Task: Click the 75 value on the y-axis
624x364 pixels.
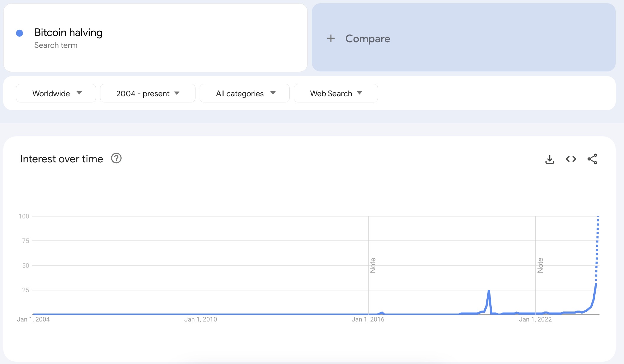Action: coord(26,241)
